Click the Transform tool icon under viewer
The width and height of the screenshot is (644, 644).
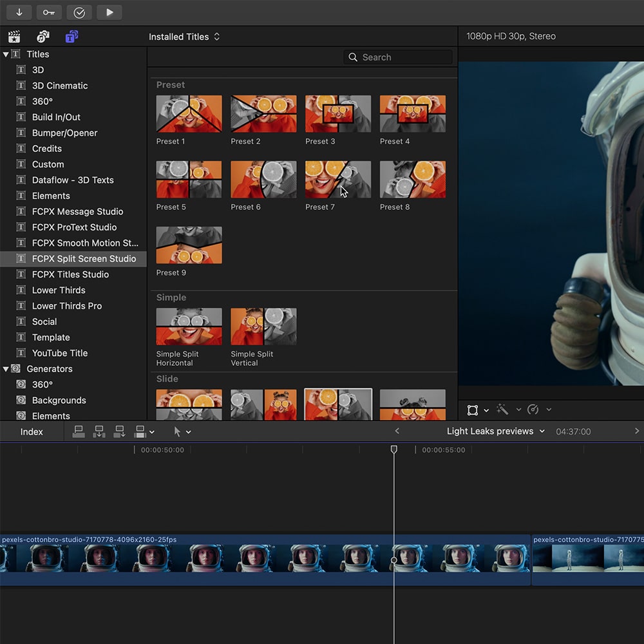click(473, 410)
